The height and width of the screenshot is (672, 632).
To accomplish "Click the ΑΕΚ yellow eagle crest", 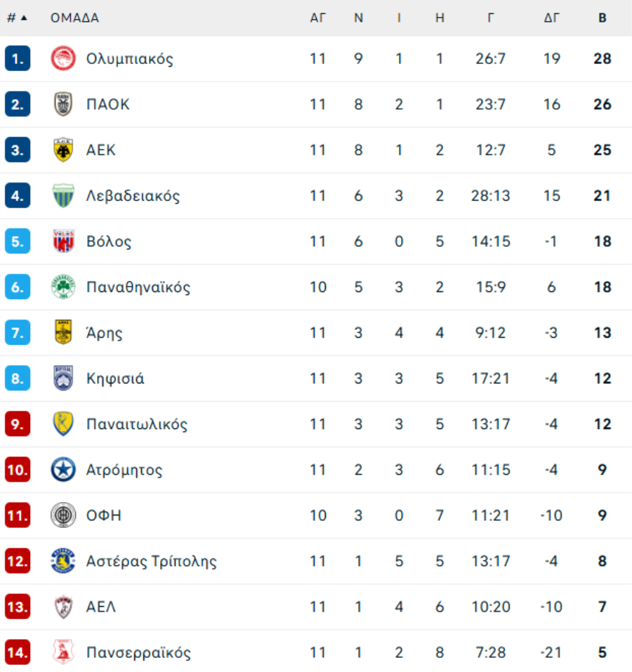I will coord(63,150).
